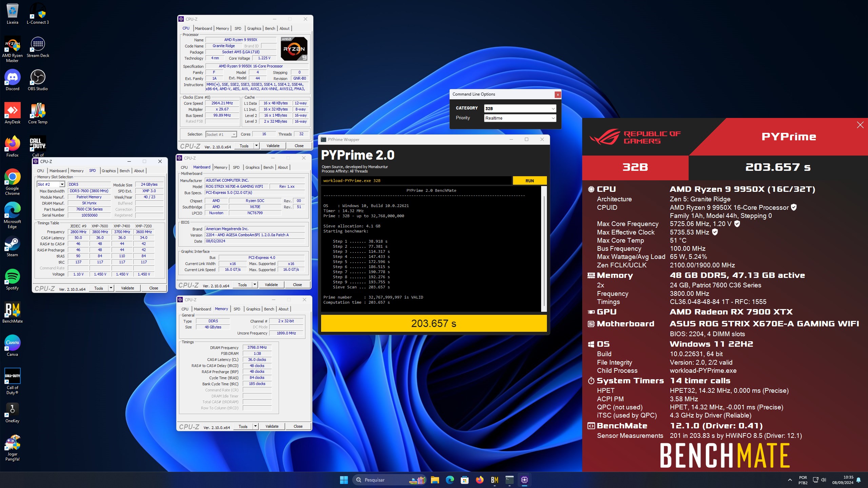Viewport: 868px width, 488px height.
Task: Open Bench tab in top CPU-Z window
Action: (270, 28)
